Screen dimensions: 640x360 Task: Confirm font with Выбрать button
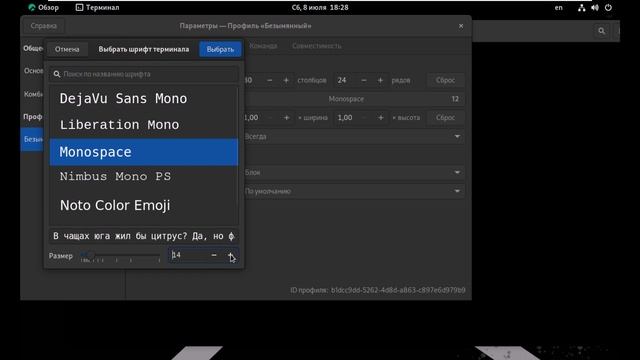(x=220, y=49)
